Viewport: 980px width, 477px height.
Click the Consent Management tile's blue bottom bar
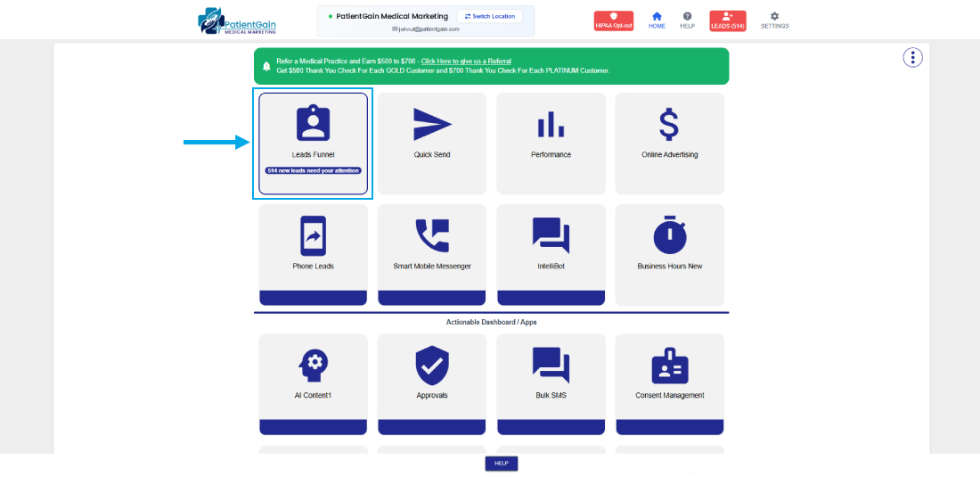click(x=670, y=427)
